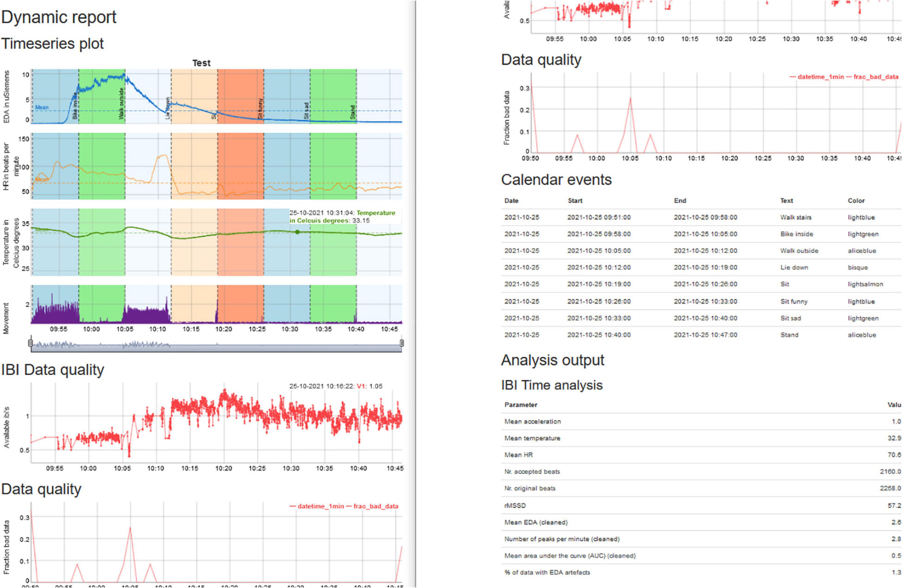The width and height of the screenshot is (902, 588).
Task: Click the 'Date' column header
Action: 511,200
